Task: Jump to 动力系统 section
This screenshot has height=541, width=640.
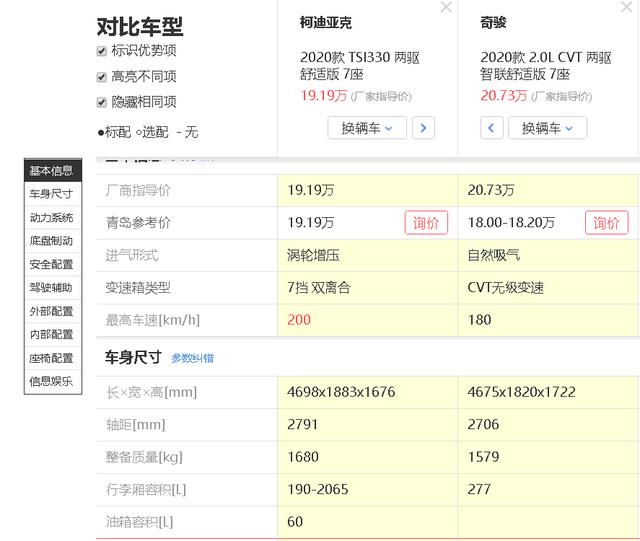Action: coord(53,217)
